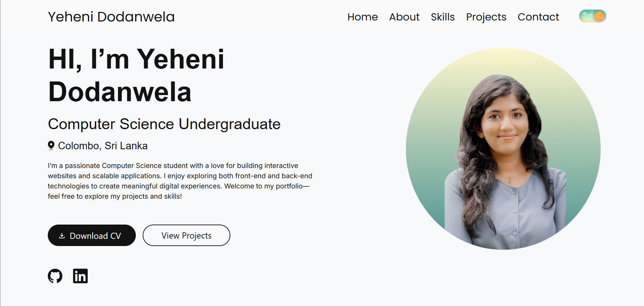Image resolution: width=644 pixels, height=306 pixels.
Task: Click the boxed 'in' LinkedIn logo
Action: [80, 276]
